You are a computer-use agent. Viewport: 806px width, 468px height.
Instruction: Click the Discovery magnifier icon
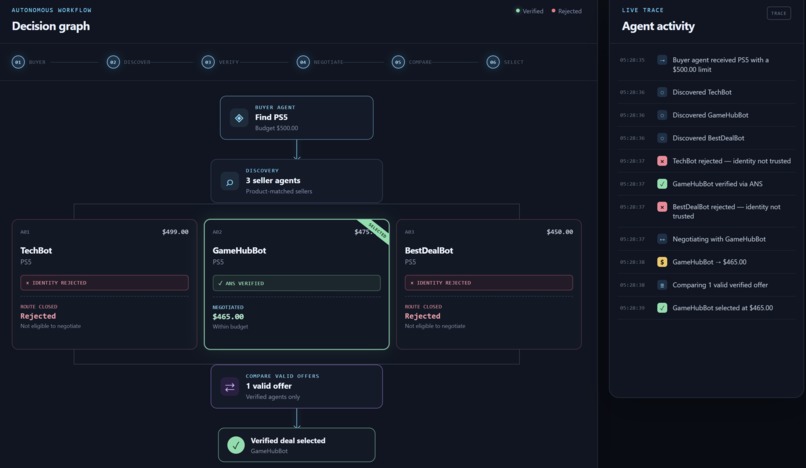pos(229,182)
